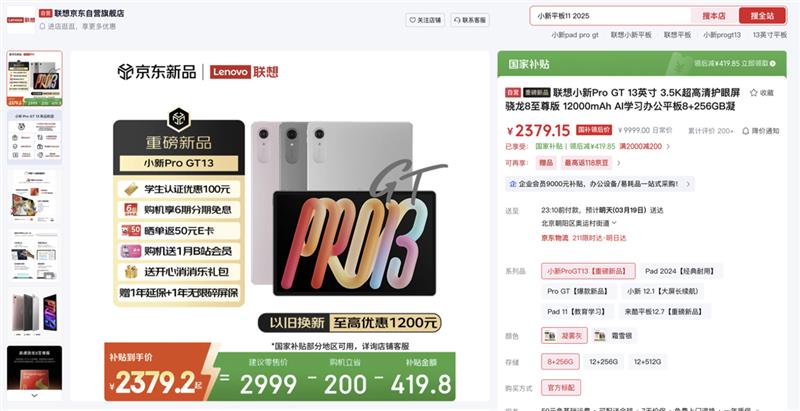Image resolution: width=800 pixels, height=411 pixels.
Task: Click the Lenovo store logo
Action: click(21, 20)
